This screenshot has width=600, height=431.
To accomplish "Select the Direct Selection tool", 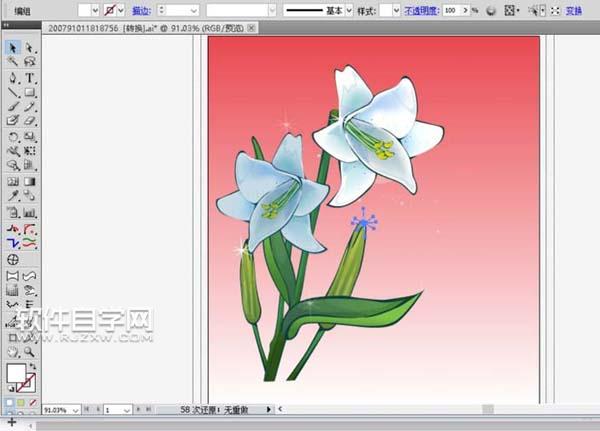I will pos(30,48).
